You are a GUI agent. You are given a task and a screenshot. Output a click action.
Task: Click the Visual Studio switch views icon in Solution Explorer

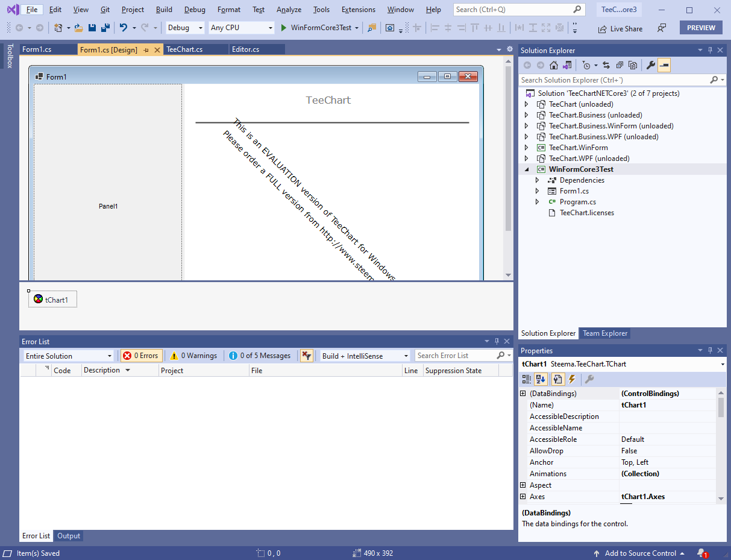[567, 65]
